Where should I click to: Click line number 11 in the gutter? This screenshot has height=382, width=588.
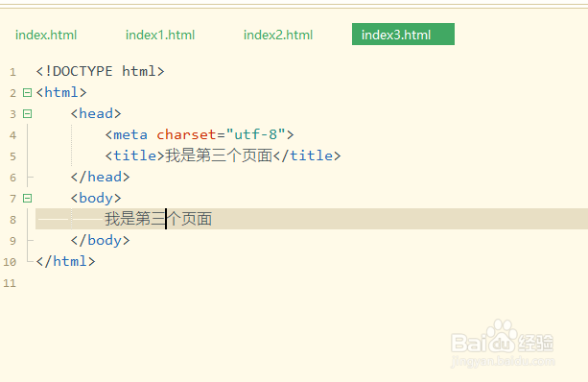click(x=10, y=283)
